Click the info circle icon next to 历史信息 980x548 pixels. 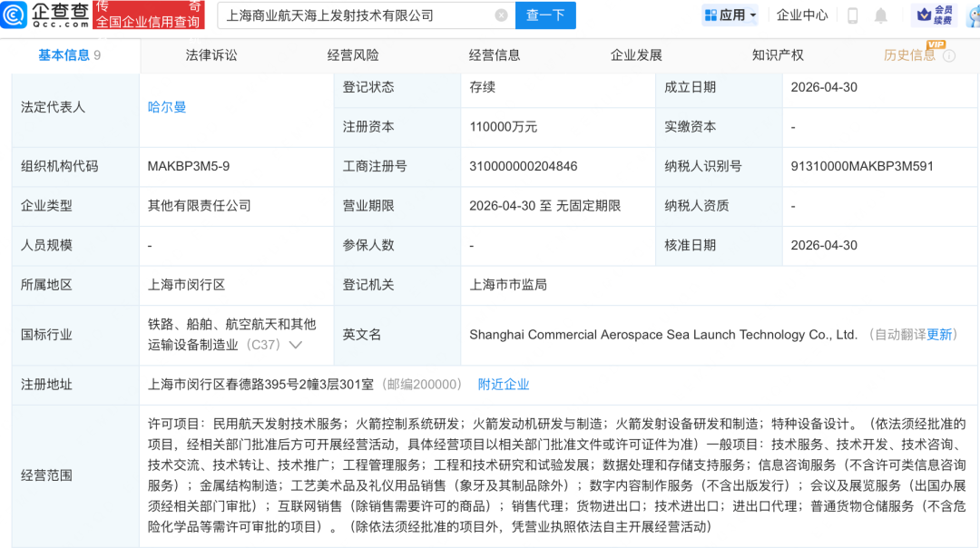pos(949,56)
